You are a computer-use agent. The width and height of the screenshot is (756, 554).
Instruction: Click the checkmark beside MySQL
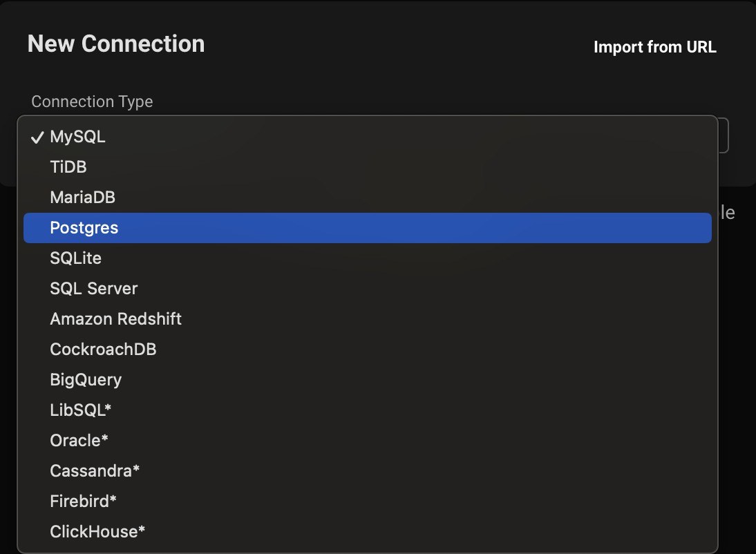(37, 136)
